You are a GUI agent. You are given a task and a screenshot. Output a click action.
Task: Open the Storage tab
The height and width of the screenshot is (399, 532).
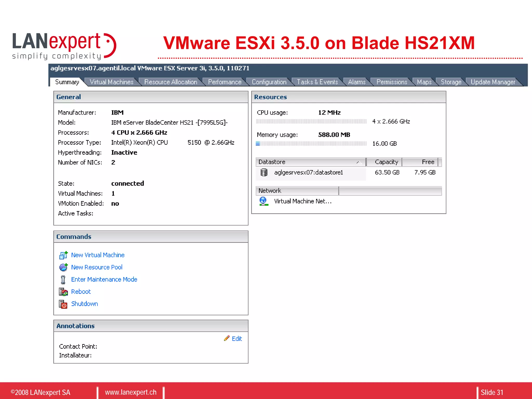[451, 82]
